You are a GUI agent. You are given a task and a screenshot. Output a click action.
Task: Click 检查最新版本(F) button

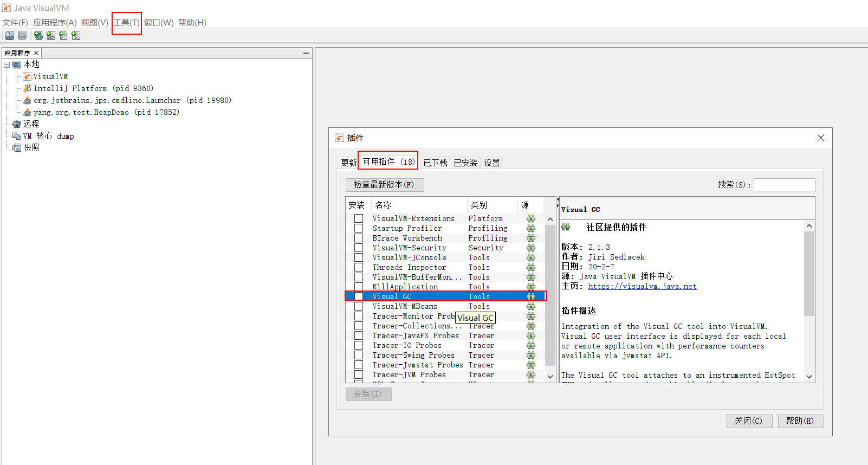pyautogui.click(x=385, y=185)
